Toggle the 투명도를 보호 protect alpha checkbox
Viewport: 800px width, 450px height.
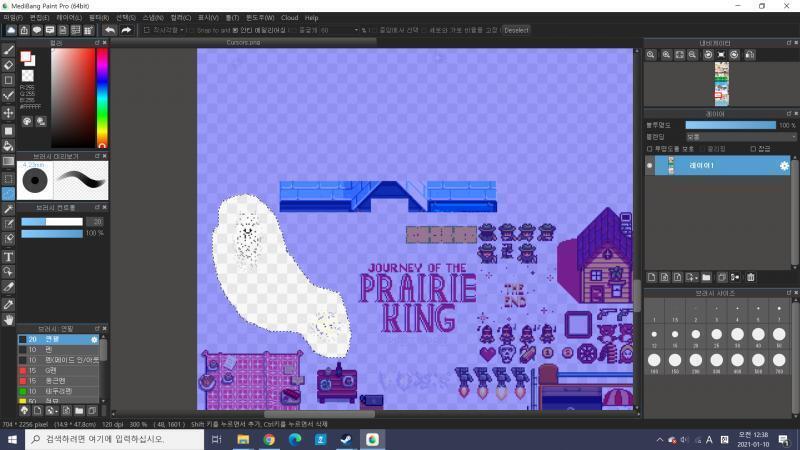649,149
